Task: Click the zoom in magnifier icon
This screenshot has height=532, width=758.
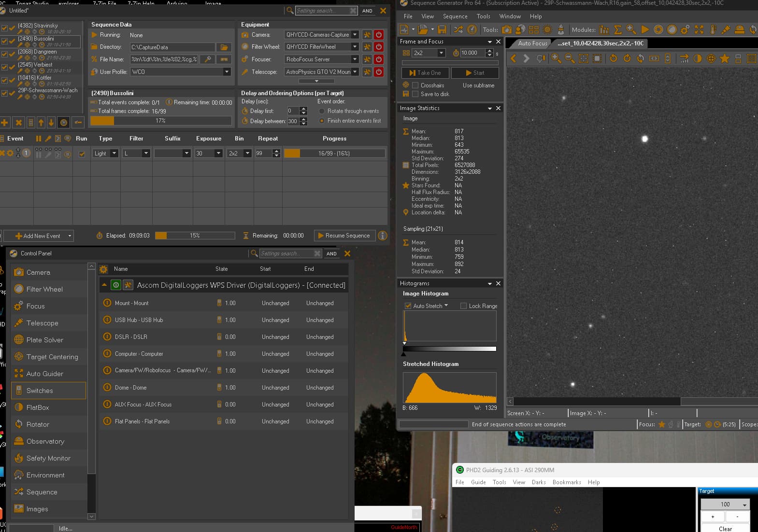Action: pyautogui.click(x=556, y=58)
